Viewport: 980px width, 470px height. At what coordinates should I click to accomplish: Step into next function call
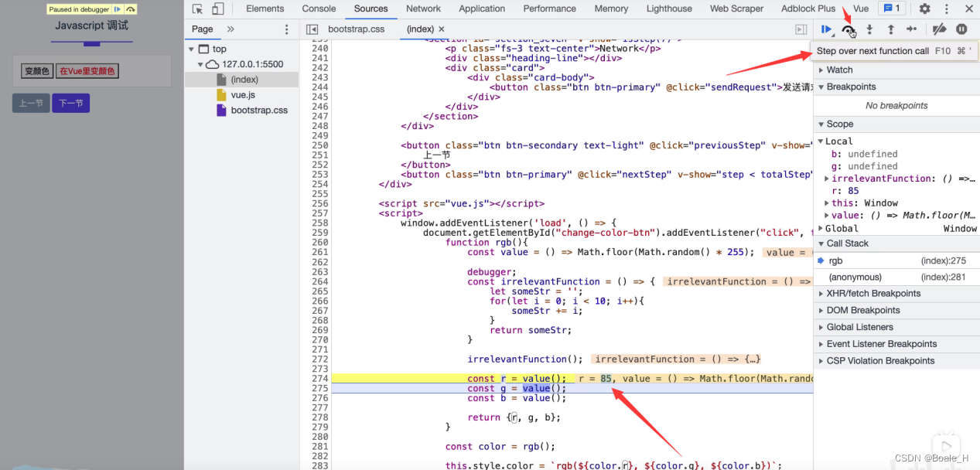(x=869, y=29)
